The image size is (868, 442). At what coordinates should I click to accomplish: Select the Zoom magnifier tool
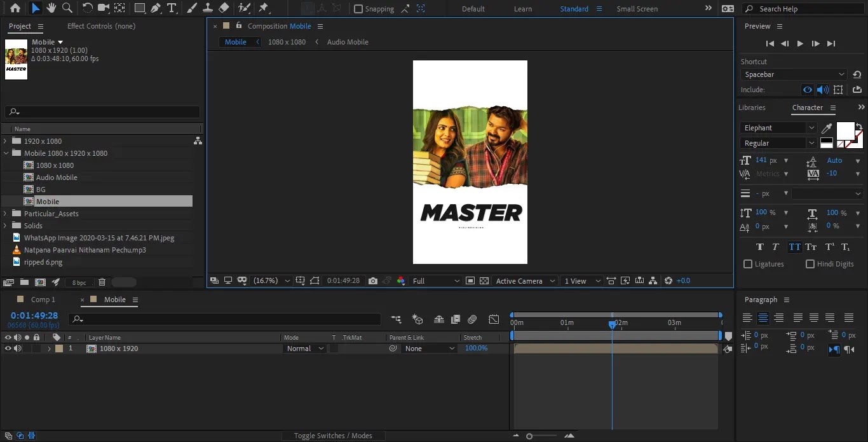click(x=67, y=8)
